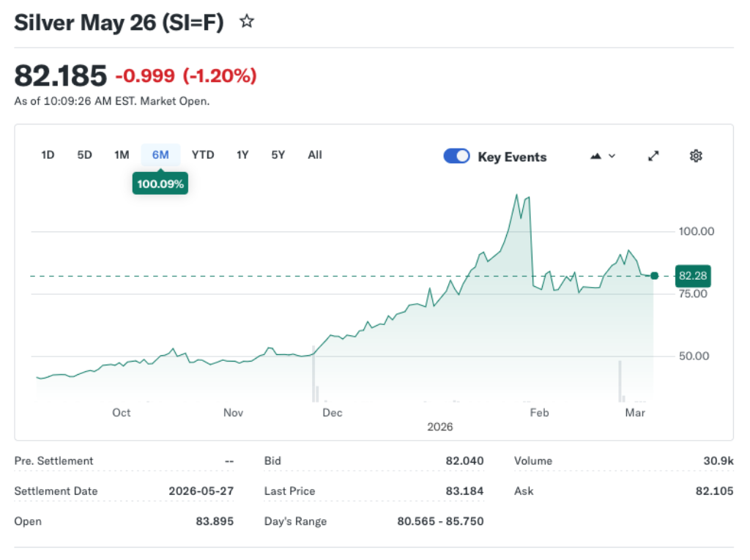This screenshot has height=560, width=750.
Task: Click the green price marker dot on chart
Action: point(653,276)
